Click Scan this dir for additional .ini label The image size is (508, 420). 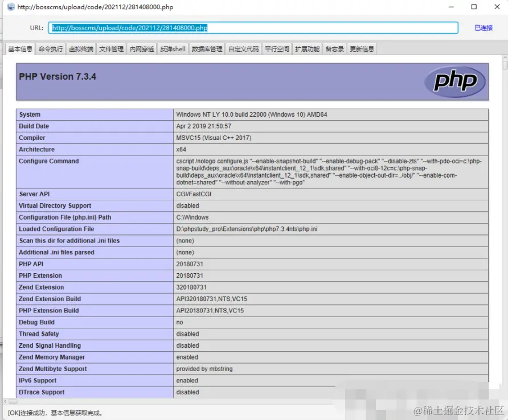69,241
